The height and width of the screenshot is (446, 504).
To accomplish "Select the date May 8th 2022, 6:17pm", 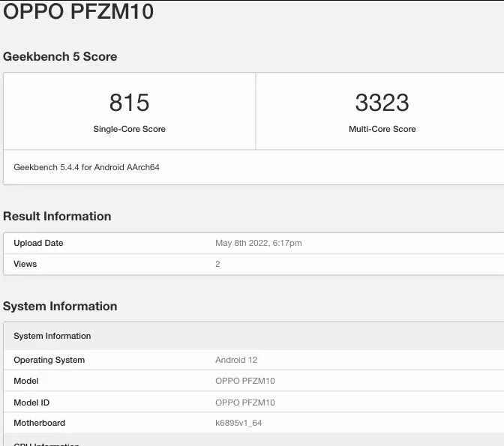I will pos(259,243).
